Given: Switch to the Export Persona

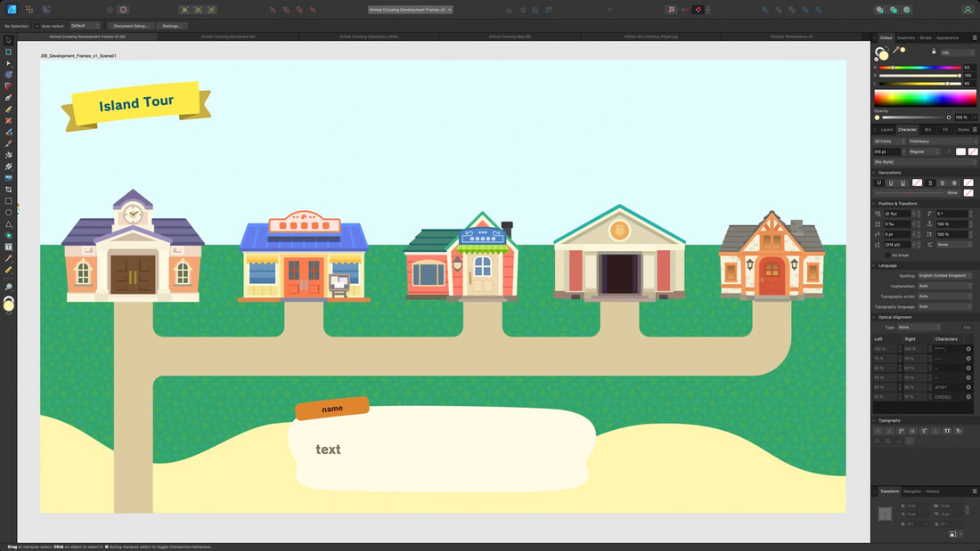Looking at the screenshot, I should 46,10.
